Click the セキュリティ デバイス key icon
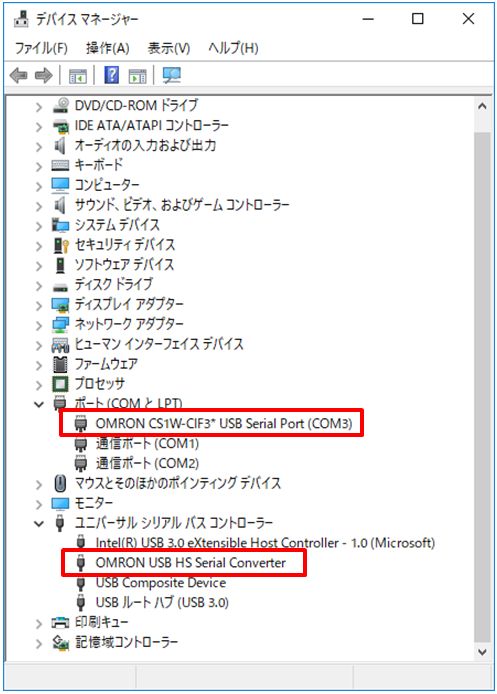The height and width of the screenshot is (694, 497). point(61,245)
